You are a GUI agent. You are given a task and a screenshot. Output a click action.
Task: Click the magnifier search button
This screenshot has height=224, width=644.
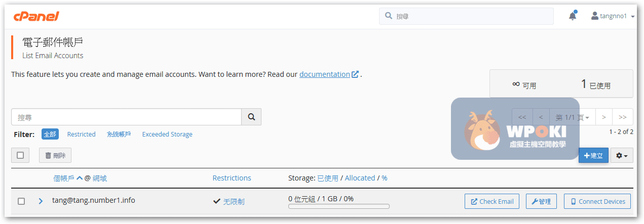pos(251,117)
